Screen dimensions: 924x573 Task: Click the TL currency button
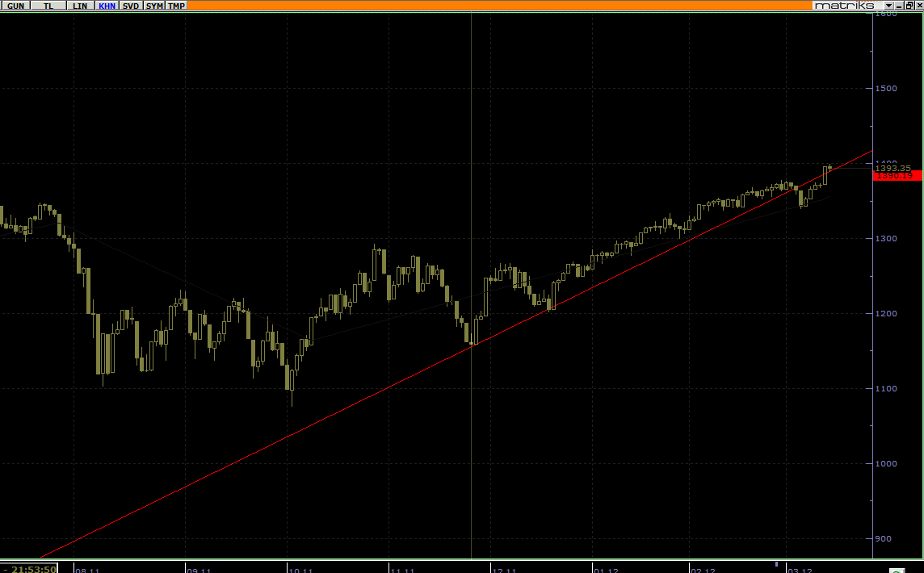[48, 6]
